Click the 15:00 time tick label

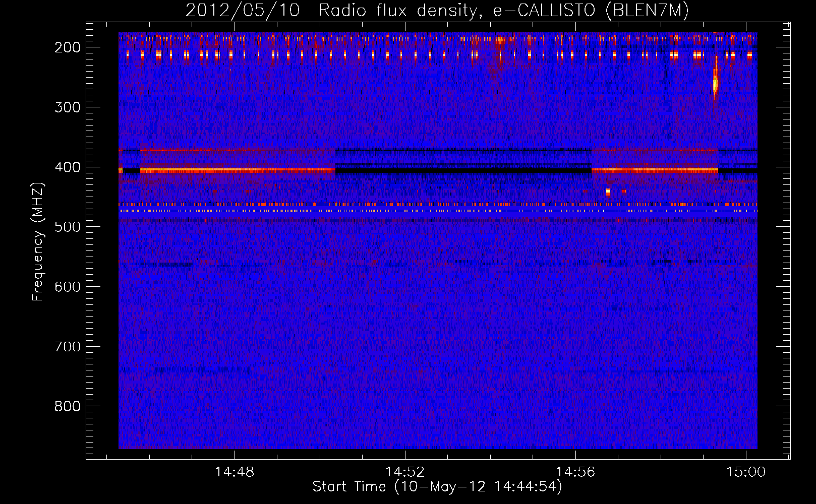(746, 472)
